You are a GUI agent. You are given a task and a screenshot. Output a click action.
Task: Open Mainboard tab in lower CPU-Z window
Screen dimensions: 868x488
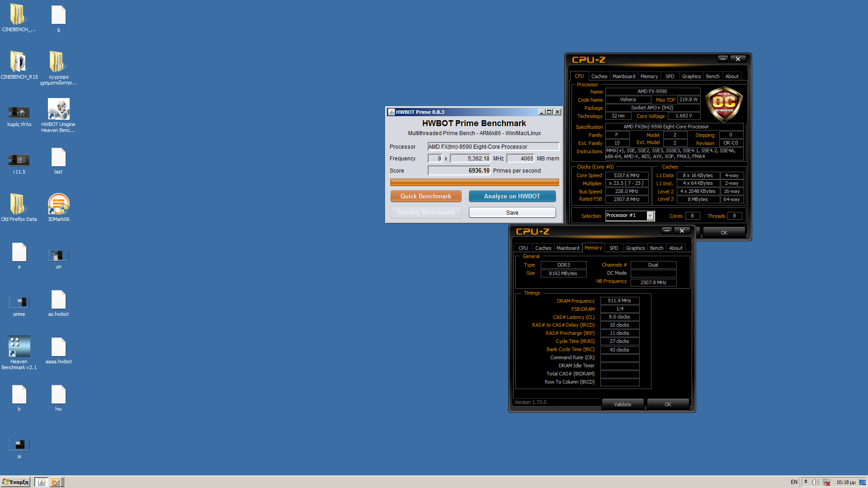coord(567,248)
